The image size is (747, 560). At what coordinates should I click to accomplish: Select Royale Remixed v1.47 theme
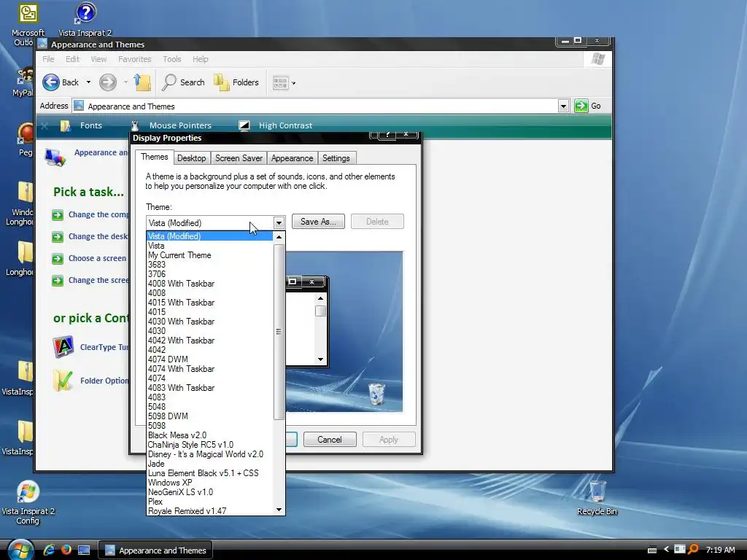click(x=209, y=511)
